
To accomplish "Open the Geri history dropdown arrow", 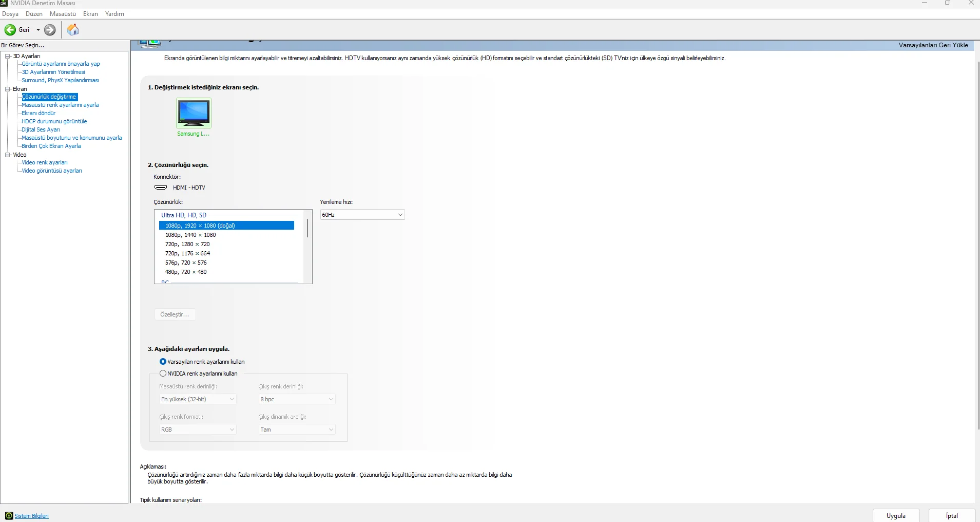I will pyautogui.click(x=38, y=30).
